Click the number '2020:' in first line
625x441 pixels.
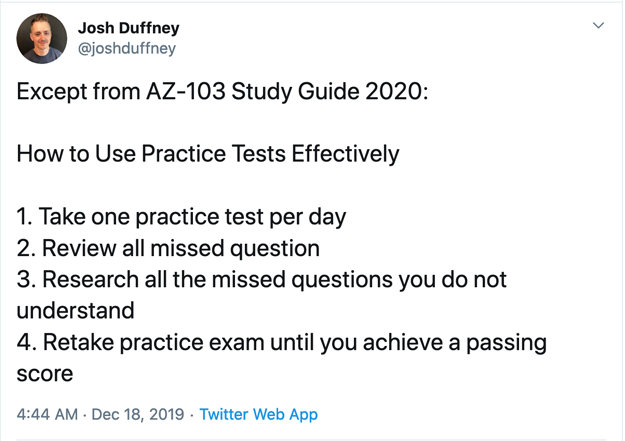(x=397, y=91)
